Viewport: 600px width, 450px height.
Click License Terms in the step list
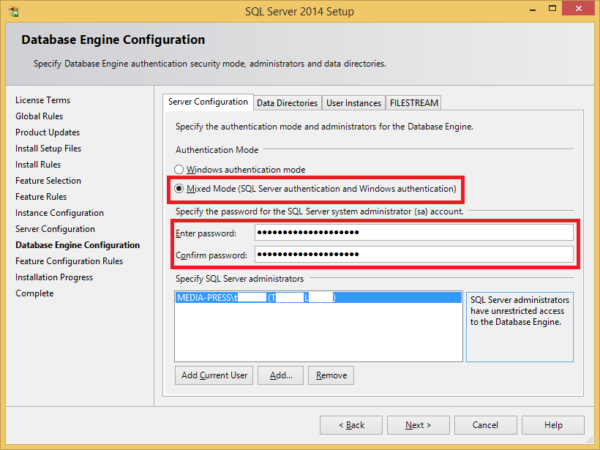click(x=43, y=100)
